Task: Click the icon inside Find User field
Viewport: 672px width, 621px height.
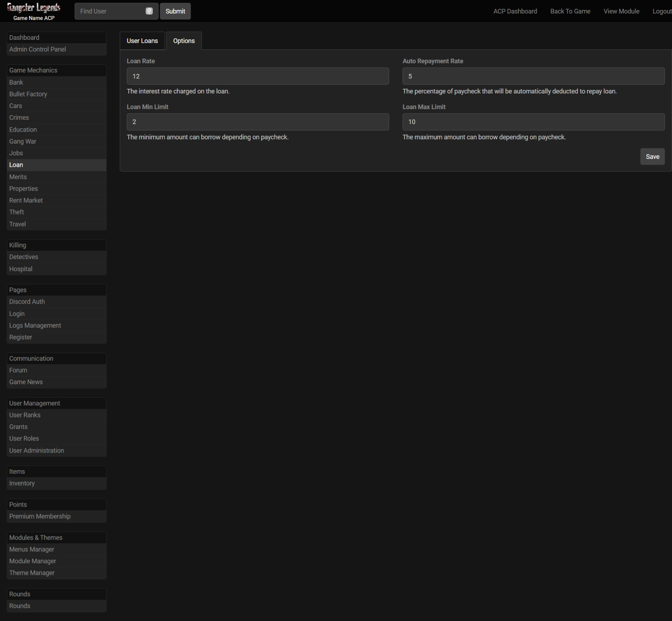Action: [x=149, y=11]
